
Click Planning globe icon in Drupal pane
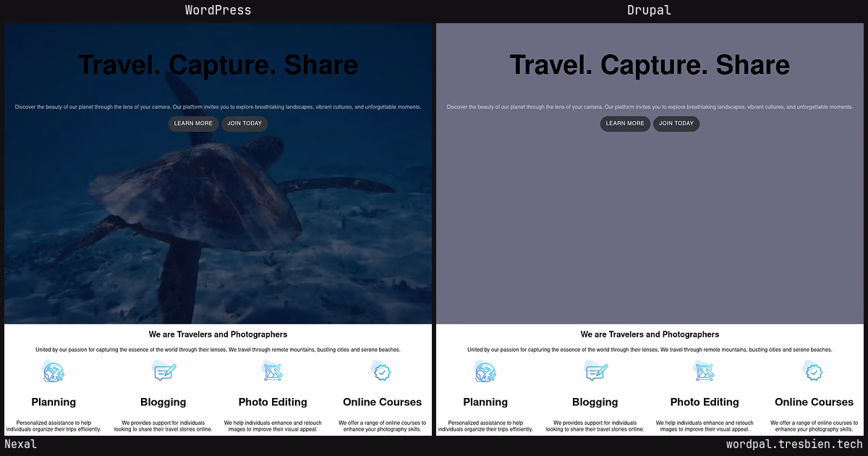point(485,372)
